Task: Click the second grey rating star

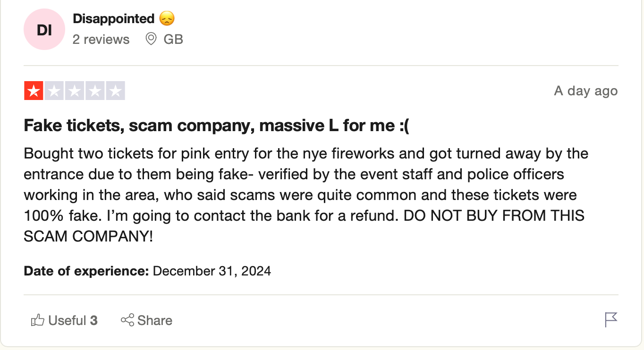Action: point(54,91)
